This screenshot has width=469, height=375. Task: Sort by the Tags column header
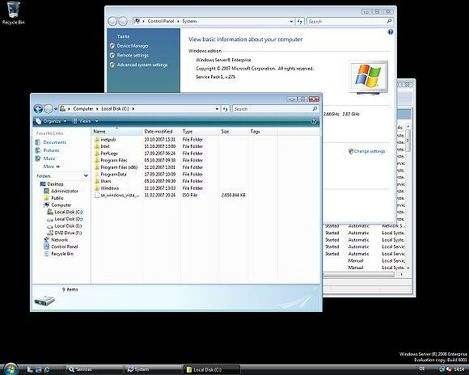pyautogui.click(x=263, y=132)
